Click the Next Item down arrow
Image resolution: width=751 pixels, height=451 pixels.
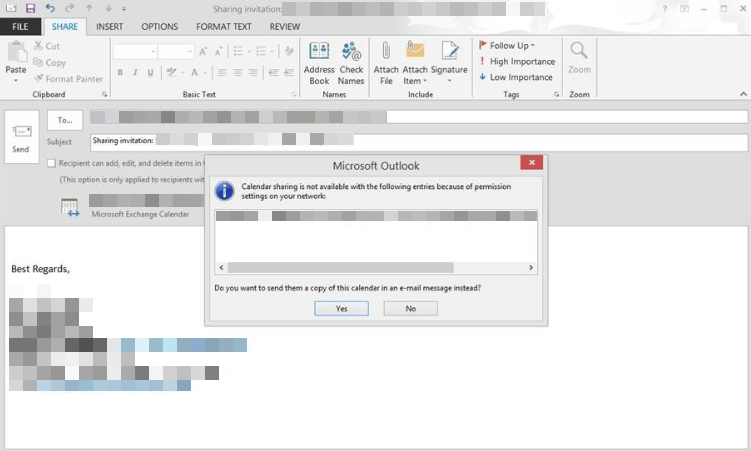click(x=108, y=8)
